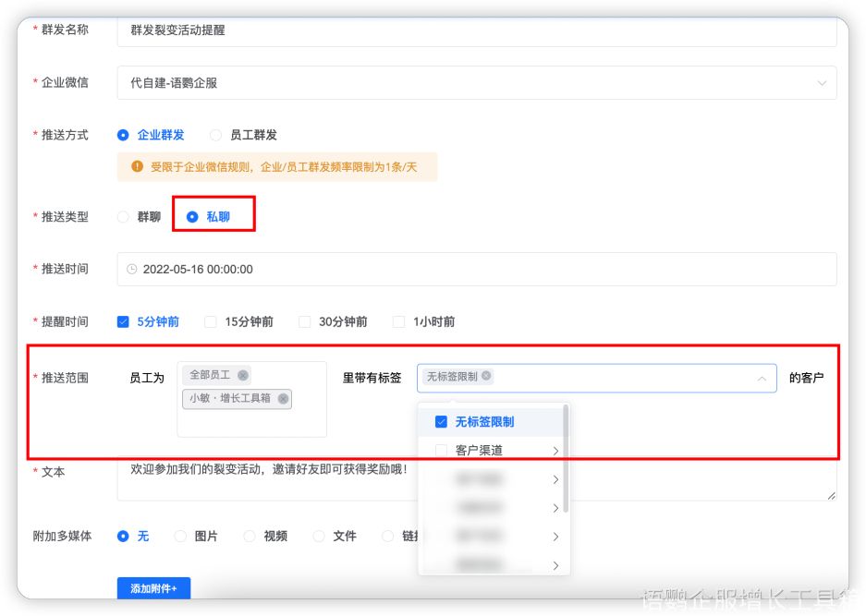Select the 员工群发 radio option
Image resolution: width=866 pixels, height=616 pixels.
[215, 135]
